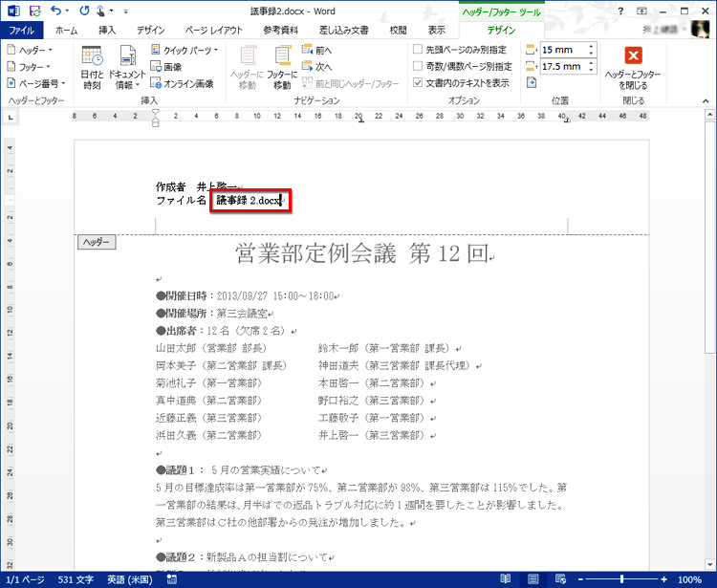Switch to print layout view icon

pos(532,579)
